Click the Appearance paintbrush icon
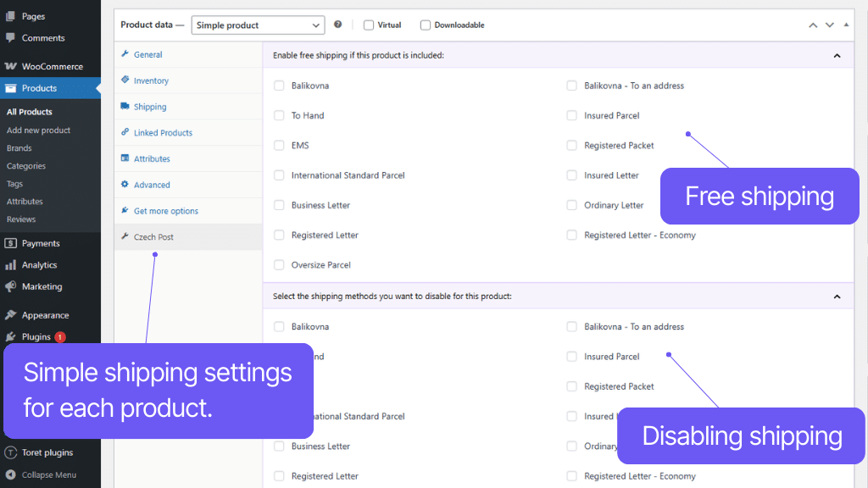The width and height of the screenshot is (868, 488). [10, 315]
